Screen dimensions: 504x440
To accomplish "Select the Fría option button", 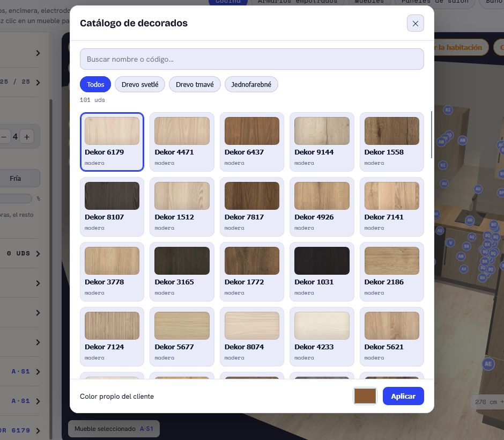I will 16,178.
